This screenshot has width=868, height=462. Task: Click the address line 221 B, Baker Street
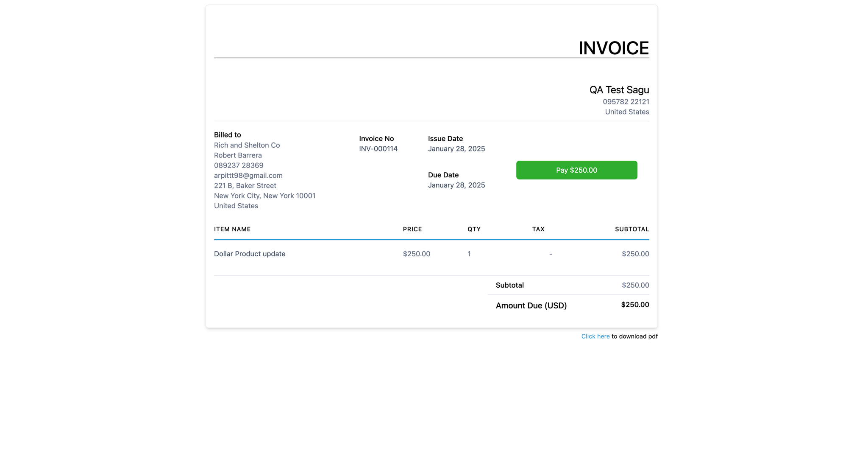(245, 186)
